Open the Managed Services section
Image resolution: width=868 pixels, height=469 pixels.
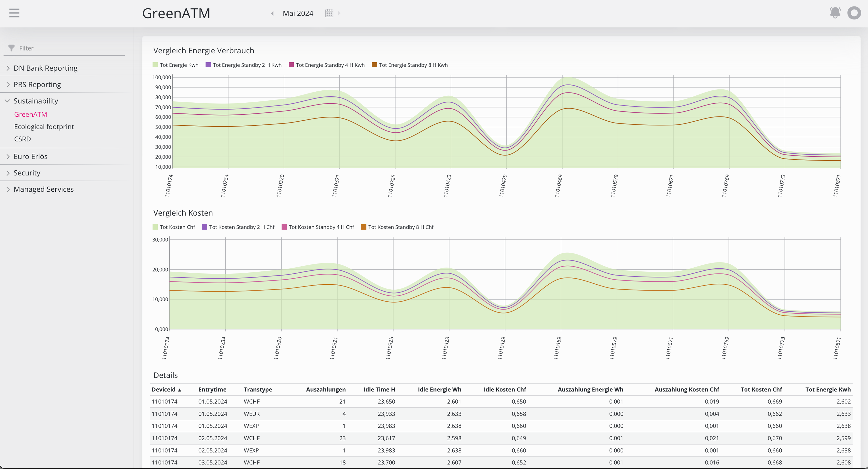point(43,189)
